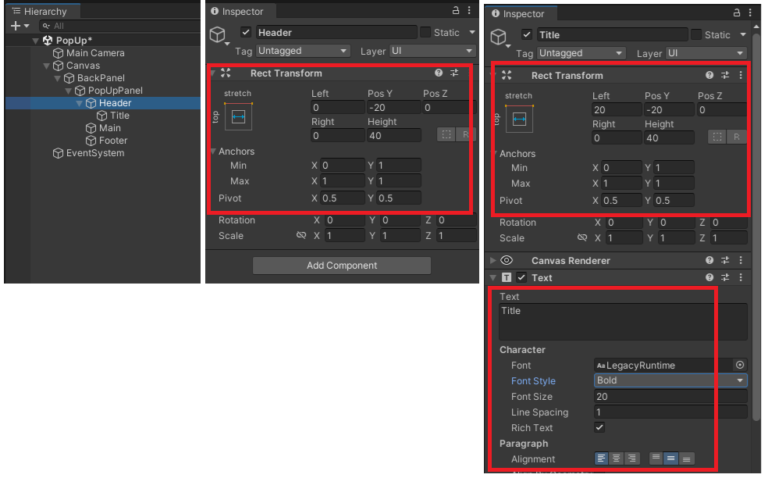Click the anchor preset box in Title inspector
The height and width of the screenshot is (478, 768).
pyautogui.click(x=520, y=119)
